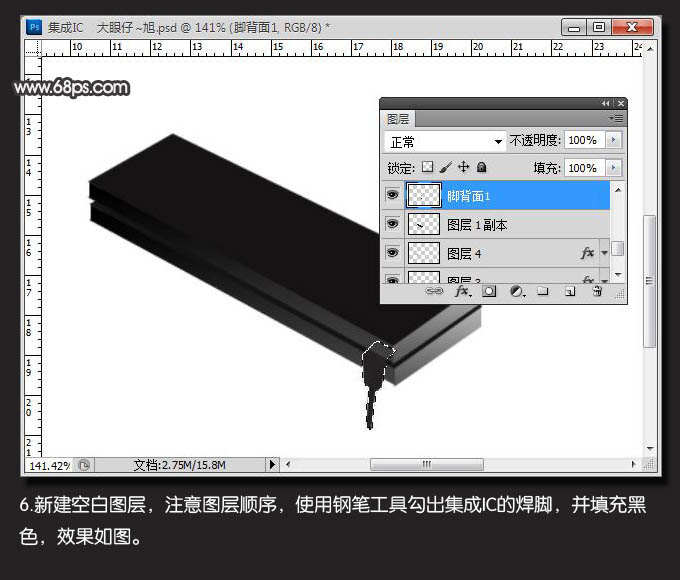Click the layers panel scrollbar thumb
The image size is (680, 580).
click(x=618, y=249)
